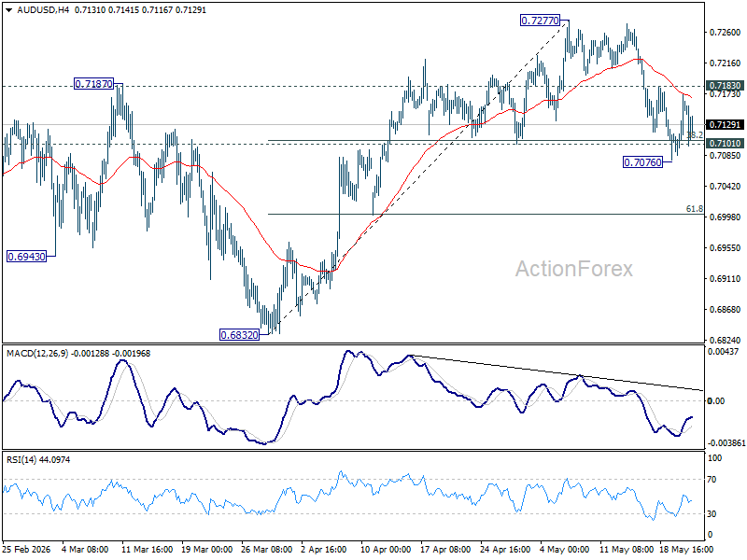The width and height of the screenshot is (747, 560).
Task: Click the current price 0.71291 axis tag
Action: [x=726, y=125]
